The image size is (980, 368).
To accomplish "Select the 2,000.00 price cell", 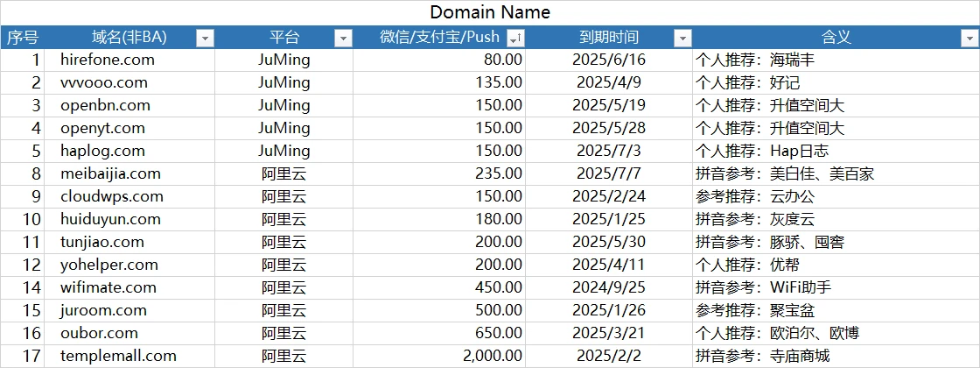I will coord(492,356).
